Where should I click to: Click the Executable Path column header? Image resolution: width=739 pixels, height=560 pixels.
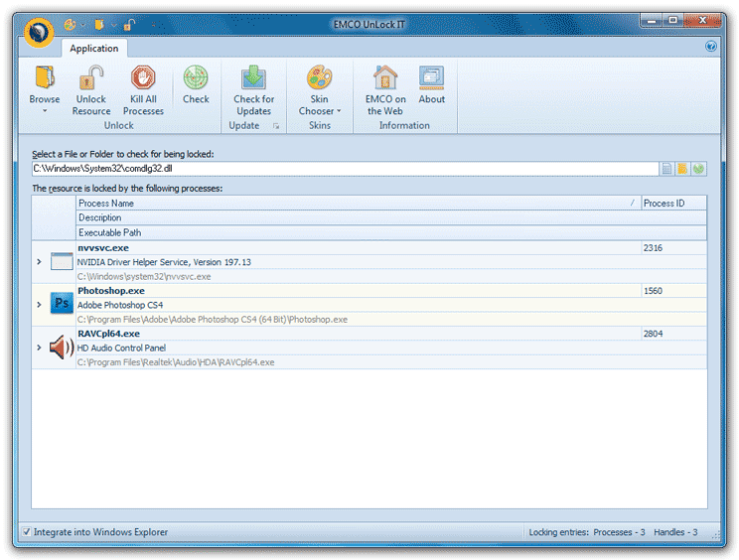coord(391,232)
